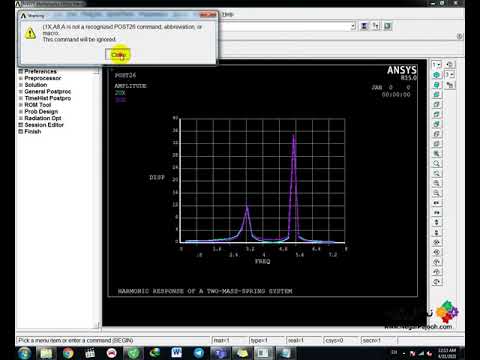
Task: Expand the General Postproc node
Action: pyautogui.click(x=21, y=91)
